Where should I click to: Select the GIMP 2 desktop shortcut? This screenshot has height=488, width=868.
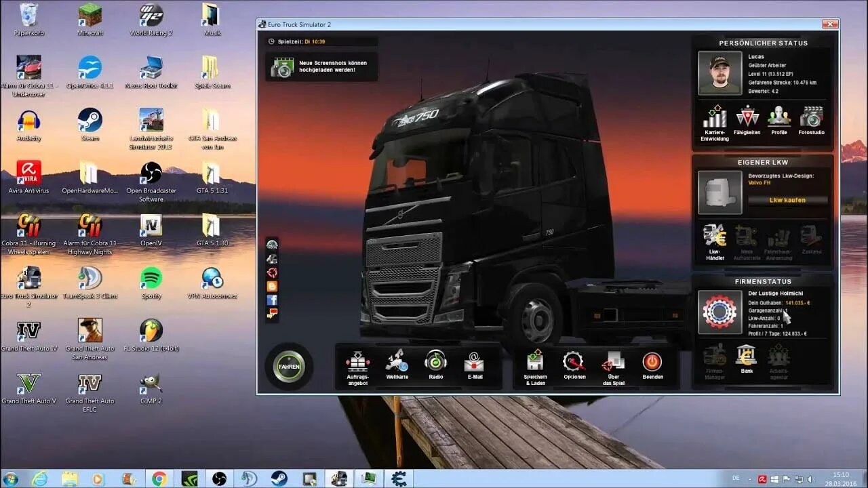[151, 388]
